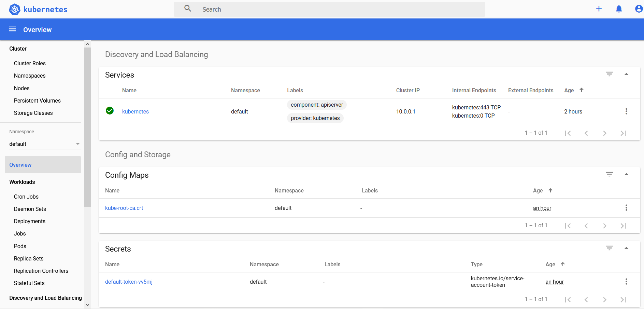Open Daemon Sets in sidebar
The width and height of the screenshot is (644, 309).
coord(30,209)
